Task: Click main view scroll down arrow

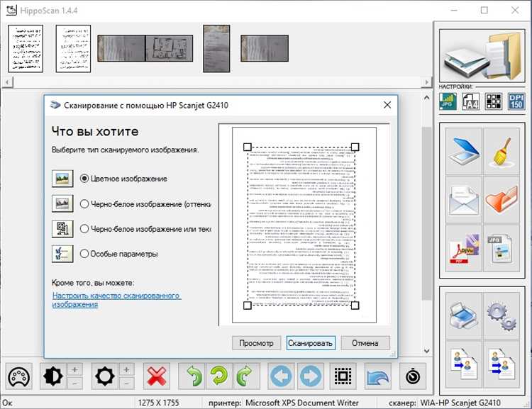Action: [x=426, y=351]
